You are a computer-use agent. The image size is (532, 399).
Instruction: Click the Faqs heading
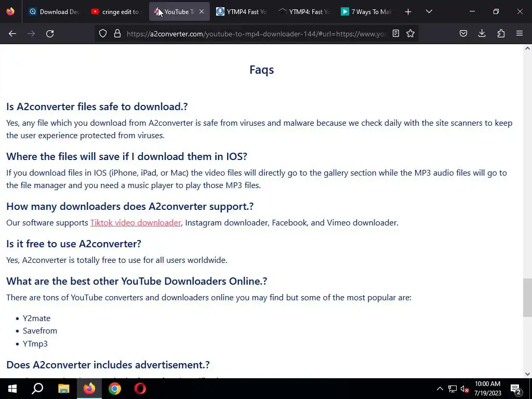[x=262, y=70]
